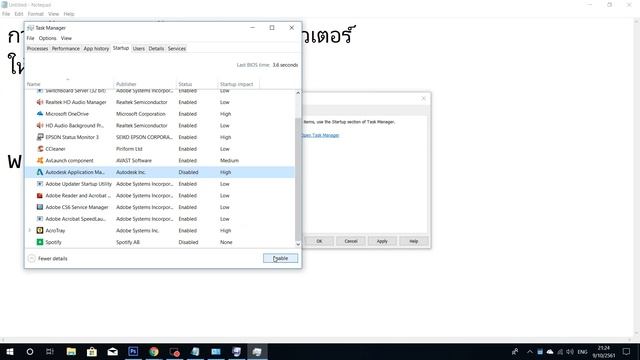
Task: Select the Spotify AB publisher cell
Action: click(128, 242)
